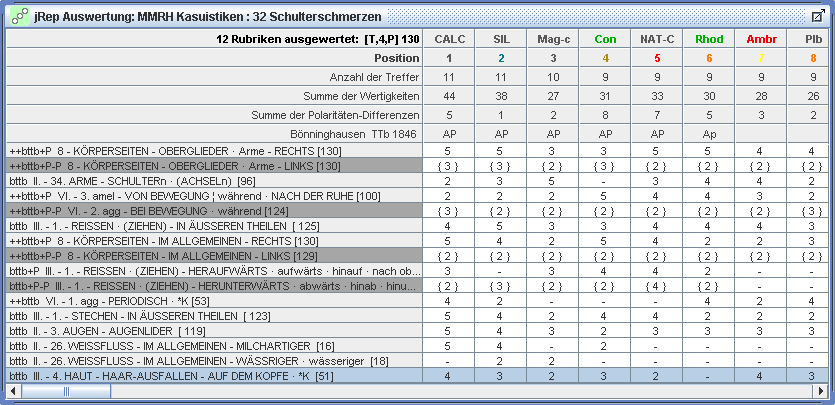Click the horizontal scrollbar left arrow
This screenshot has width=835, height=405.
pyautogui.click(x=13, y=391)
